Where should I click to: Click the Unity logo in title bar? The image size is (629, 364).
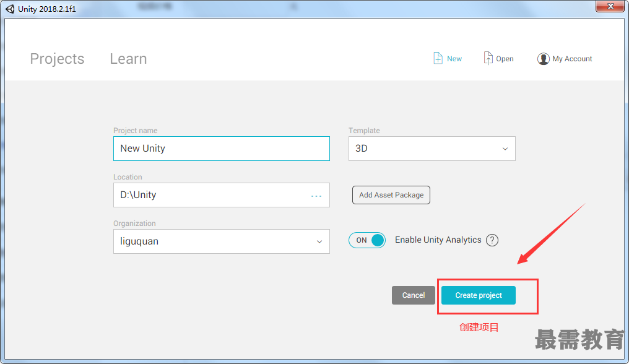click(10, 9)
